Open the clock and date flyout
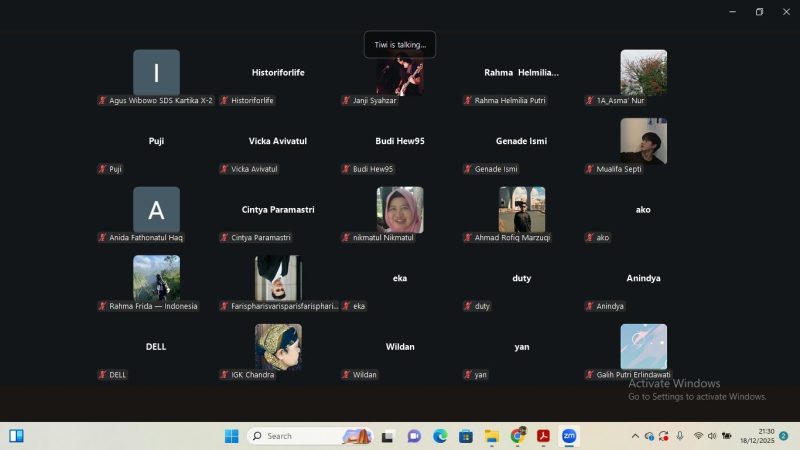 tap(765, 436)
